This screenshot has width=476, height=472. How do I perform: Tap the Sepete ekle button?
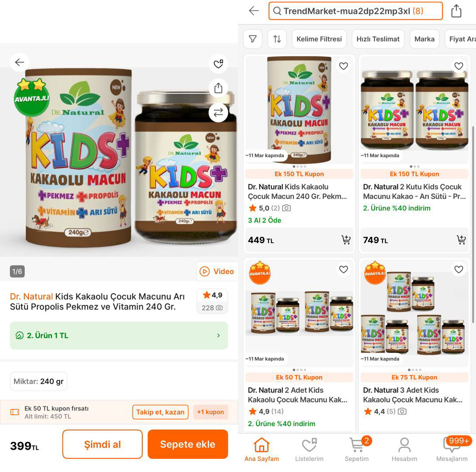(188, 444)
